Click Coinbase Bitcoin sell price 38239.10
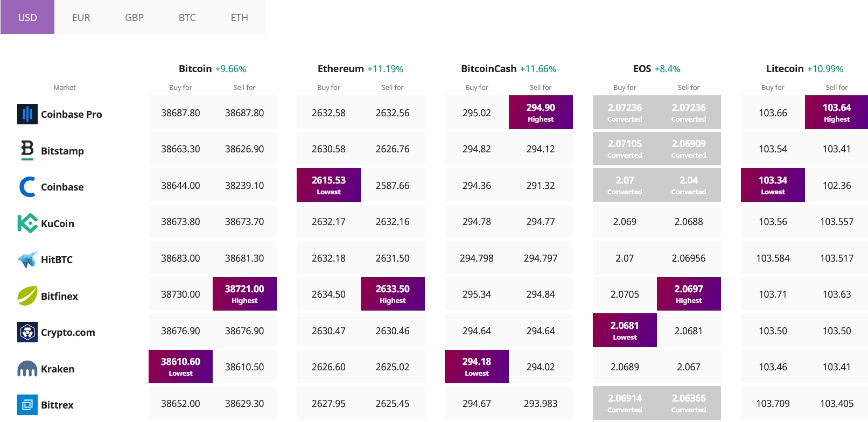 coord(244,186)
